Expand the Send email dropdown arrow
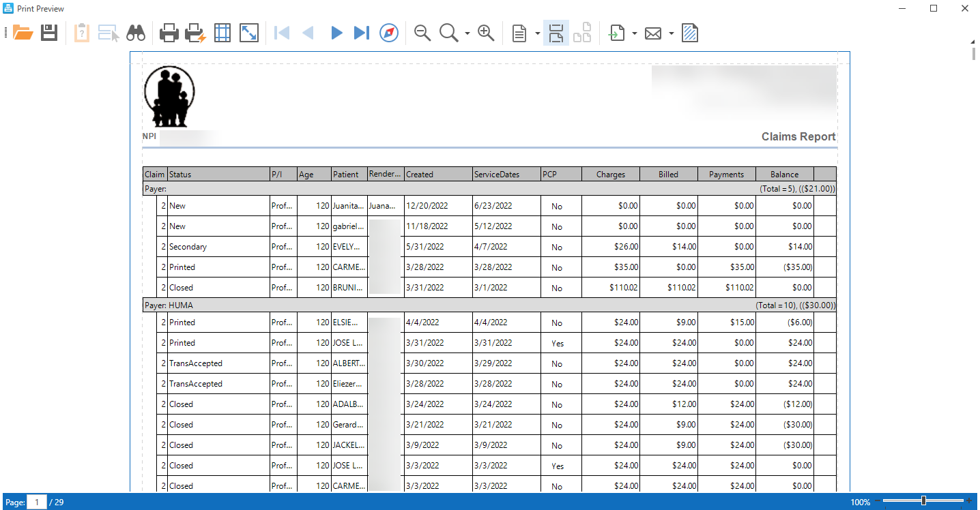 pyautogui.click(x=672, y=33)
